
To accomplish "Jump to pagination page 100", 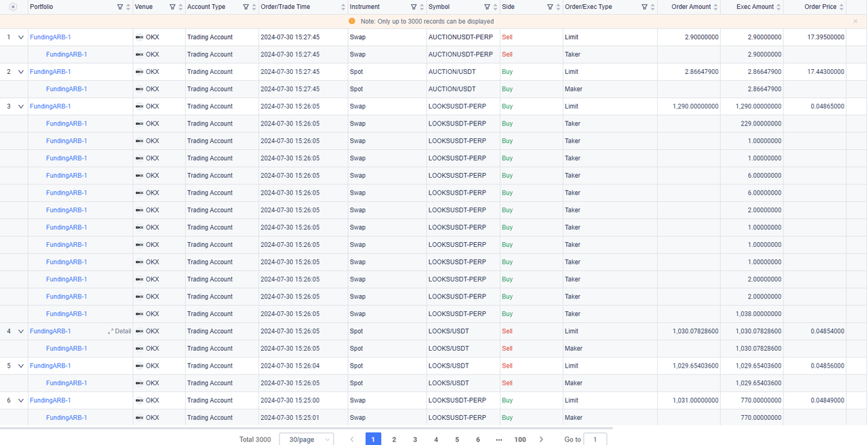I will coord(520,440).
